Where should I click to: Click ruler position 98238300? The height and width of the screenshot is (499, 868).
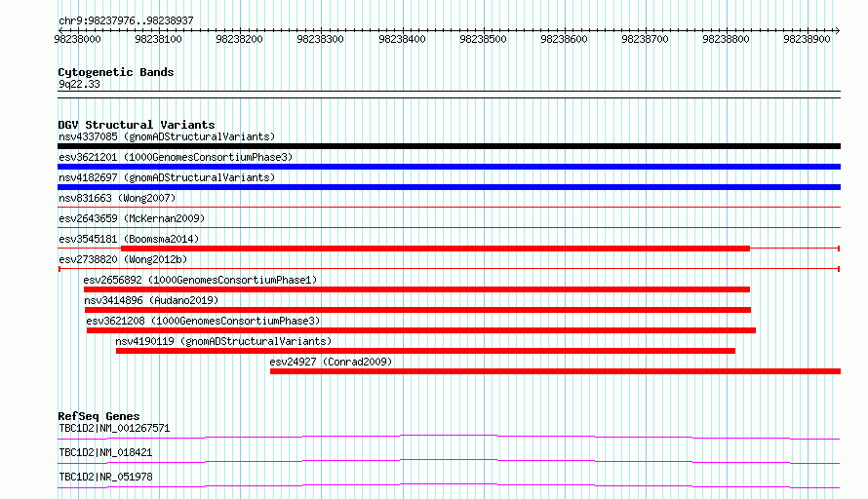coord(320,39)
